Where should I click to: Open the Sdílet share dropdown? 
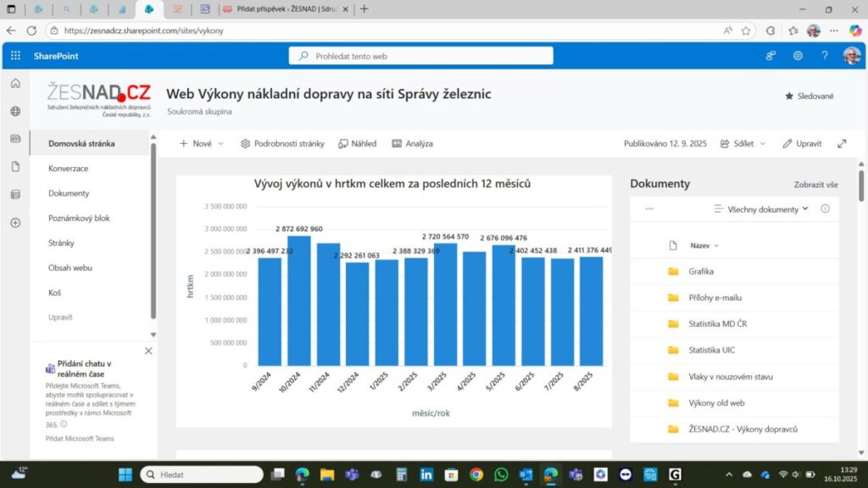click(743, 144)
